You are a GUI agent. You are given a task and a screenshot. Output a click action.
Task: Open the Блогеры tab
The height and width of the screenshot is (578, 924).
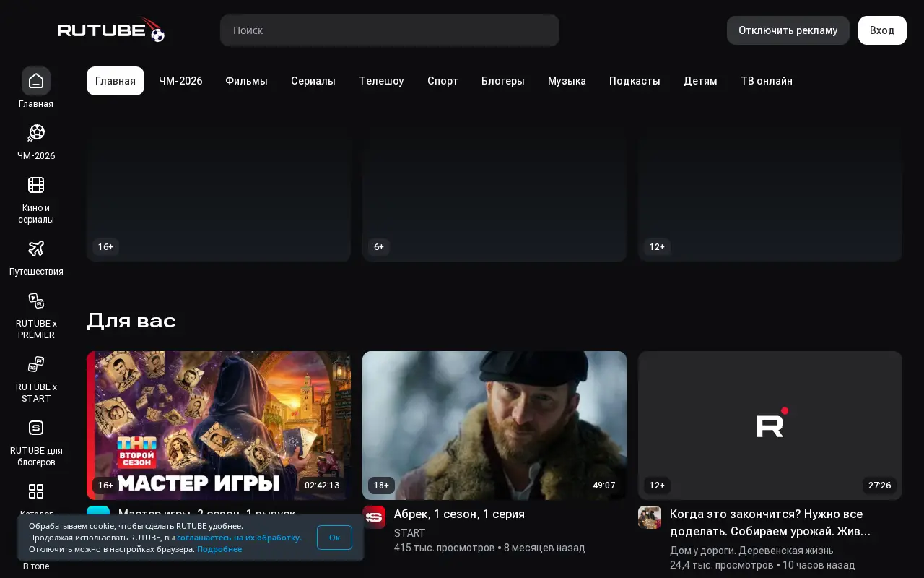pos(503,81)
